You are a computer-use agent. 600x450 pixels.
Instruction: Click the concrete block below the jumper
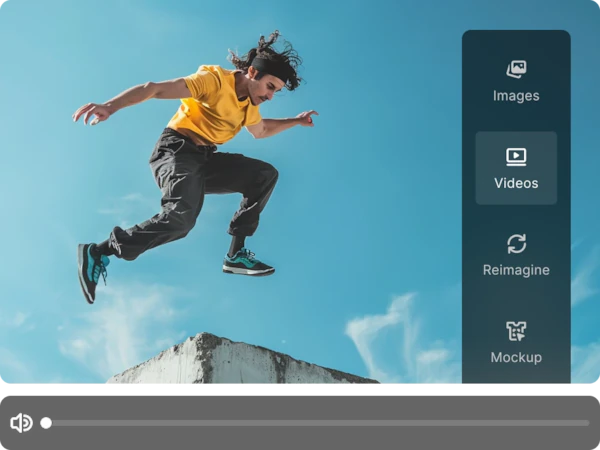click(240, 362)
